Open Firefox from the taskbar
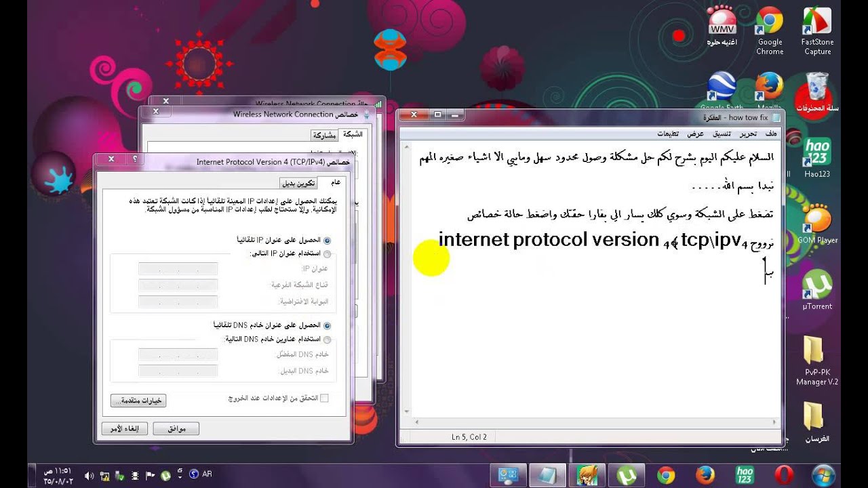Image resolution: width=868 pixels, height=488 pixels. point(705,475)
